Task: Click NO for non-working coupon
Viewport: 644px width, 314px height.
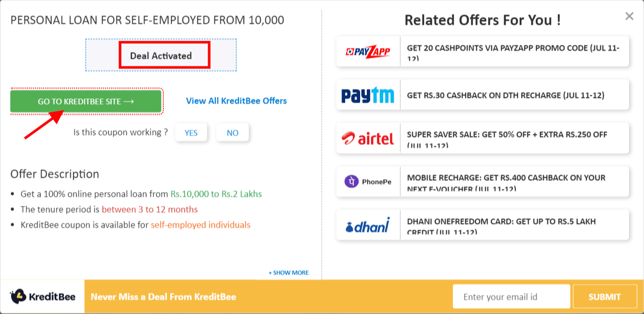Action: [x=232, y=132]
